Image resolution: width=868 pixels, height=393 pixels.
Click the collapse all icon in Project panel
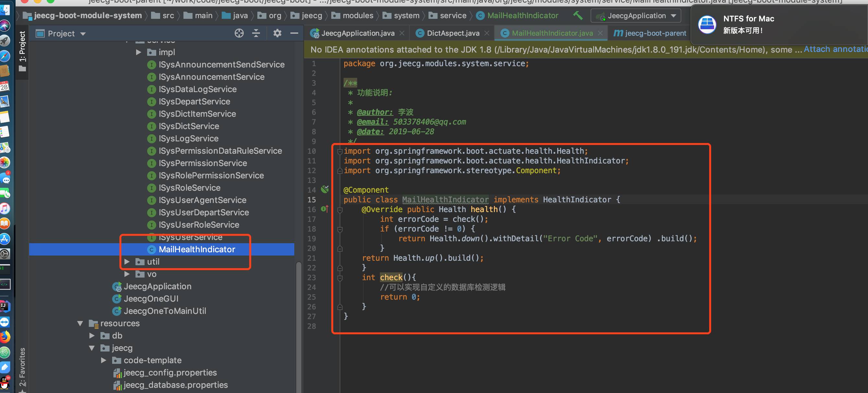point(256,33)
